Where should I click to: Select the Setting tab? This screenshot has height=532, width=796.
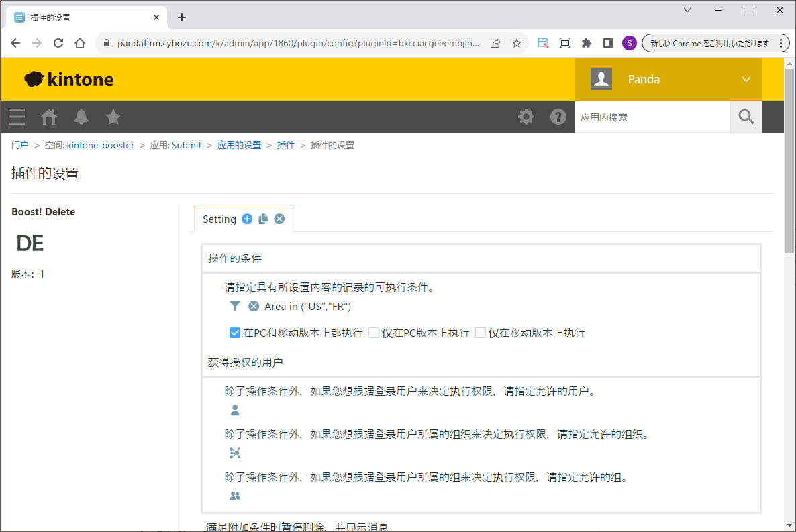(x=219, y=219)
